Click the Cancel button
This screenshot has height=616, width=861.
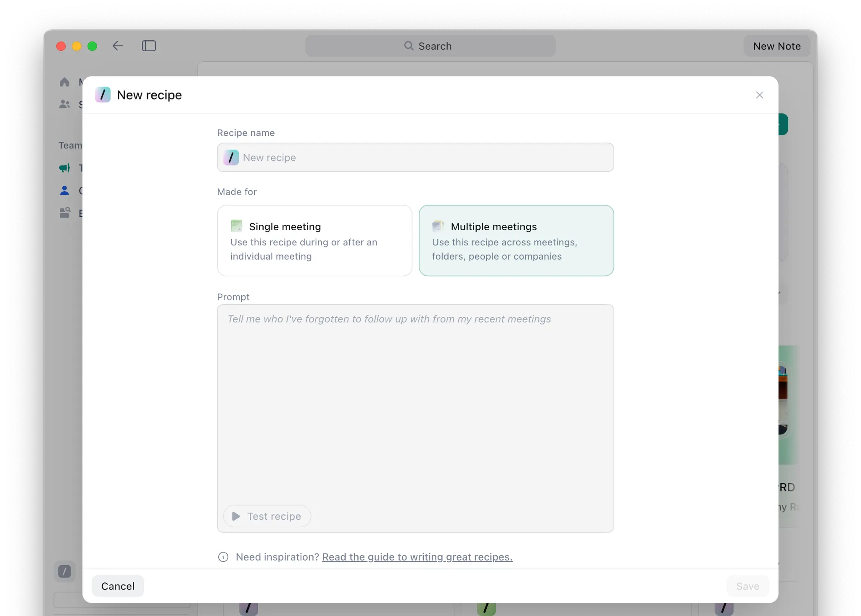pos(118,586)
